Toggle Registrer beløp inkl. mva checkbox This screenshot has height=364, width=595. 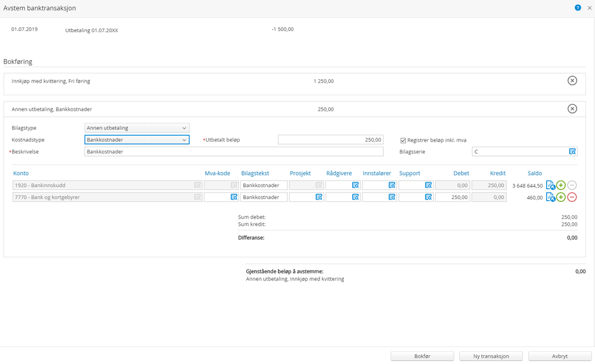(403, 140)
